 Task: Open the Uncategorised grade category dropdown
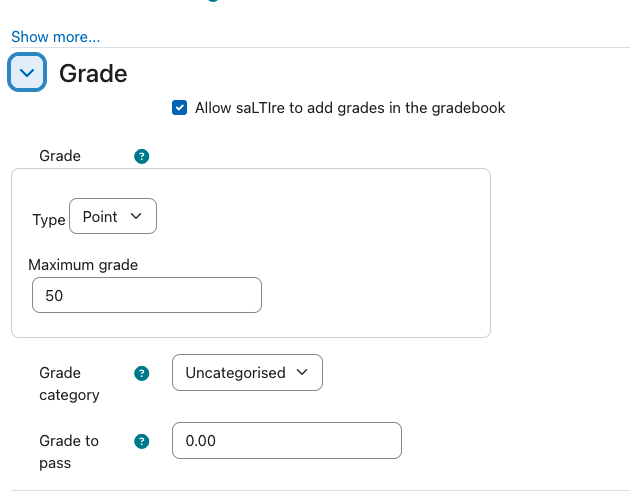coord(247,372)
